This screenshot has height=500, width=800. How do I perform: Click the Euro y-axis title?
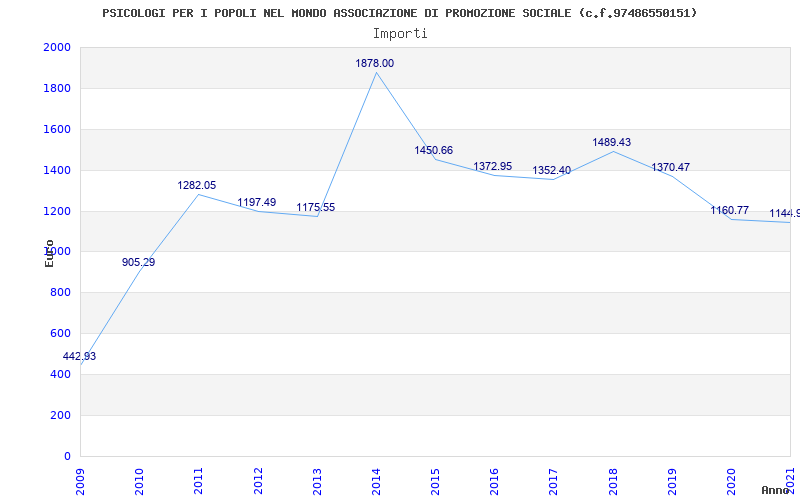(x=49, y=253)
